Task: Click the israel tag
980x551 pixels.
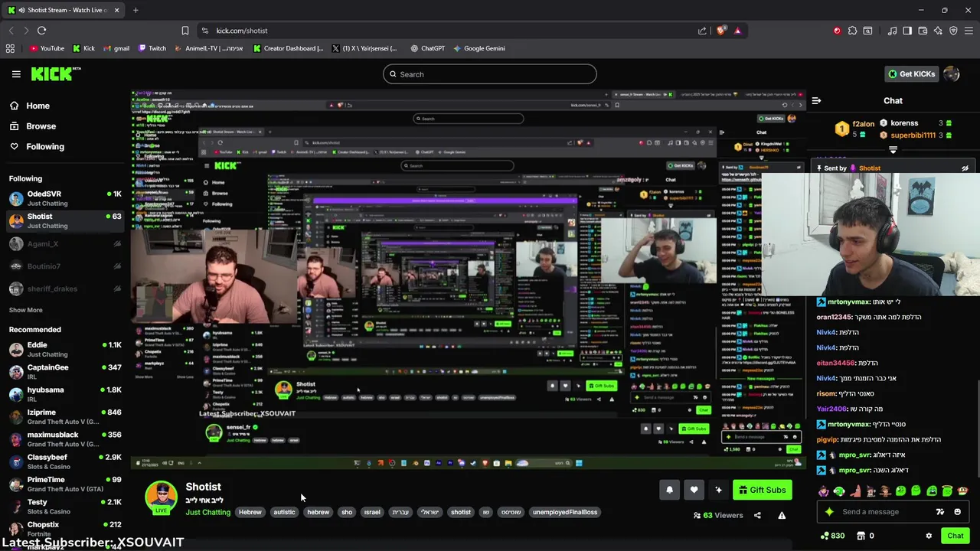Action: (x=372, y=512)
